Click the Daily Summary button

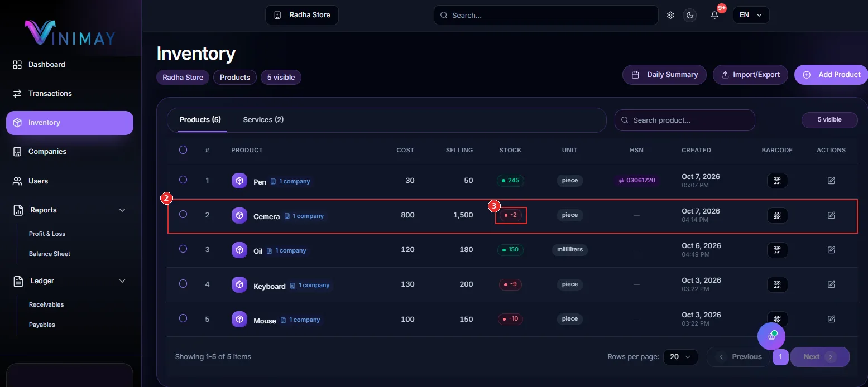click(x=664, y=75)
